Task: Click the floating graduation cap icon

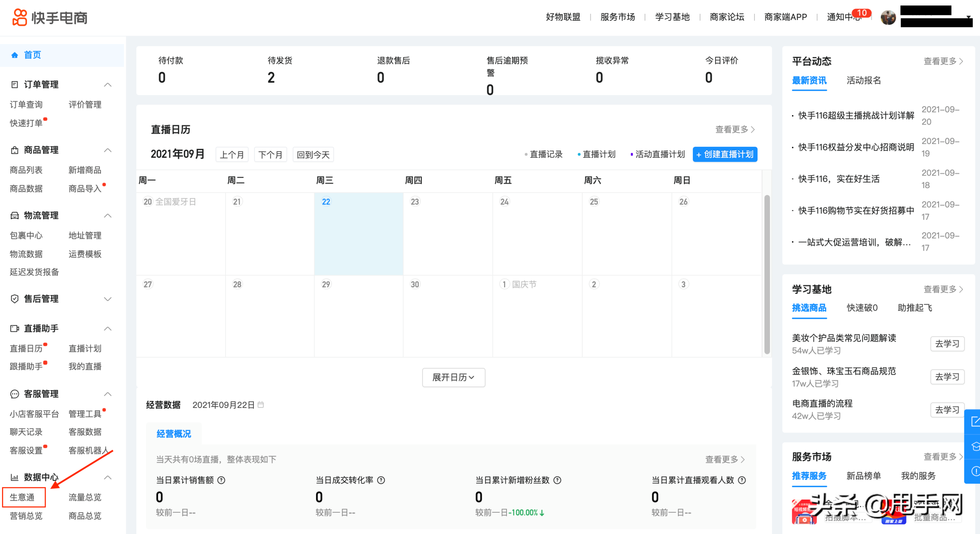Action: 975,447
